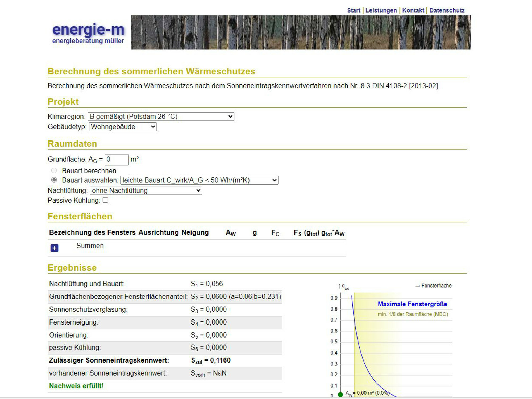Expand the Bauart auswählen dropdown
Viewport: 532px width, 399px height.
[x=199, y=180]
